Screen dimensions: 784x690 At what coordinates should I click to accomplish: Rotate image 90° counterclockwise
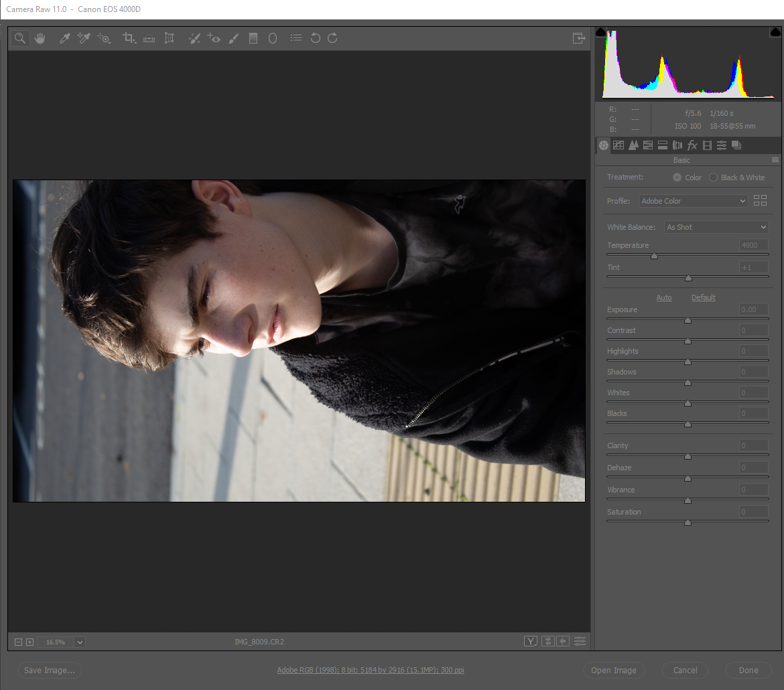point(316,38)
